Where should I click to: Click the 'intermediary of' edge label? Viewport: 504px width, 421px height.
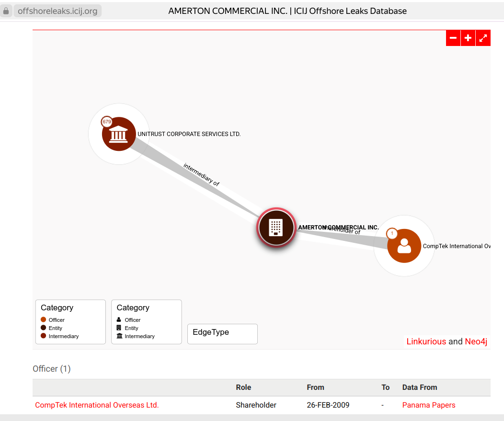[202, 174]
